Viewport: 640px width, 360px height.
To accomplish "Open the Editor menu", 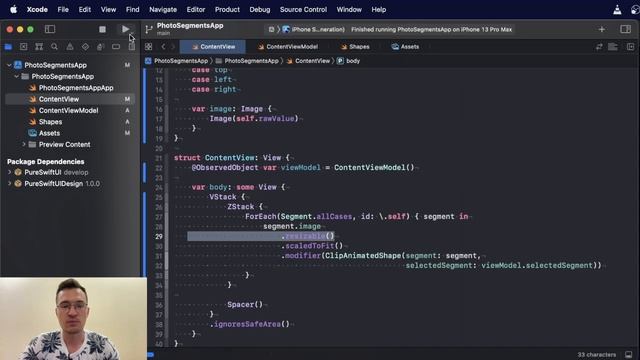I will [196, 9].
